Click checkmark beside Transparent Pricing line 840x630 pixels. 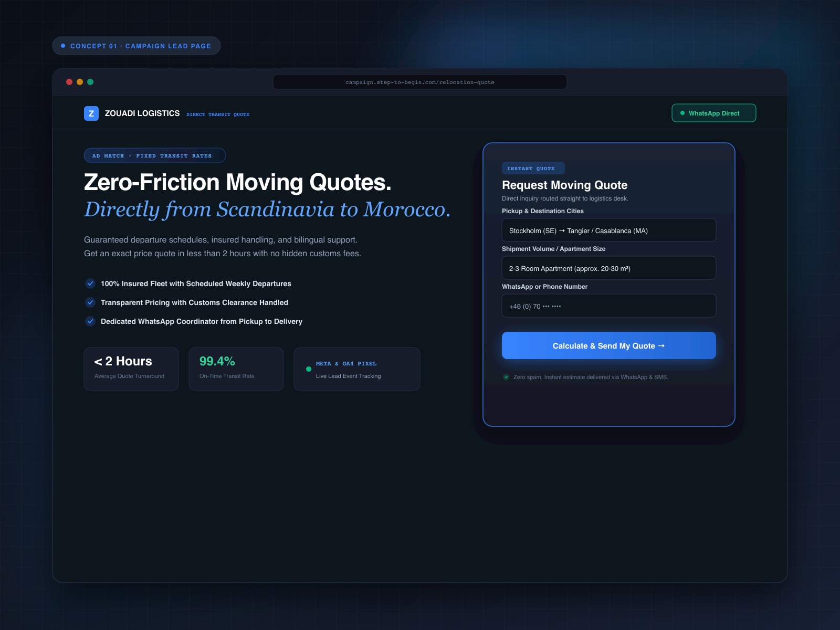pos(90,302)
